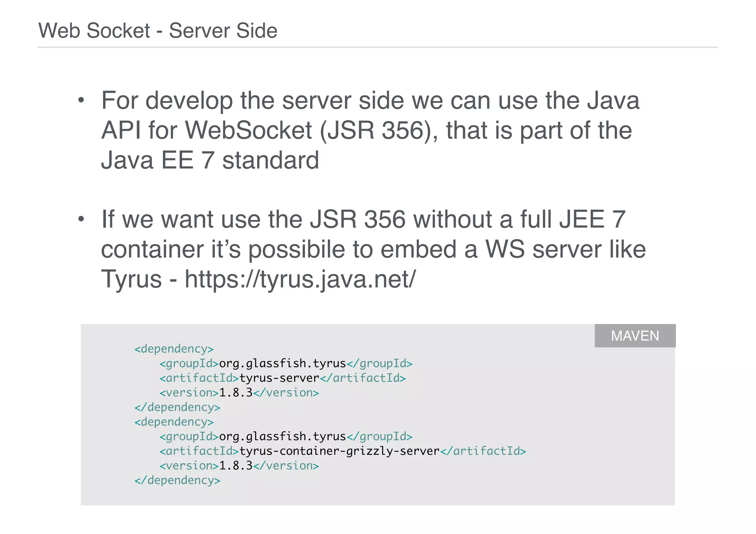This screenshot has height=534, width=756.
Task: Click the "tyrus-container-grizzly-server" artifactId value
Action: [340, 451]
